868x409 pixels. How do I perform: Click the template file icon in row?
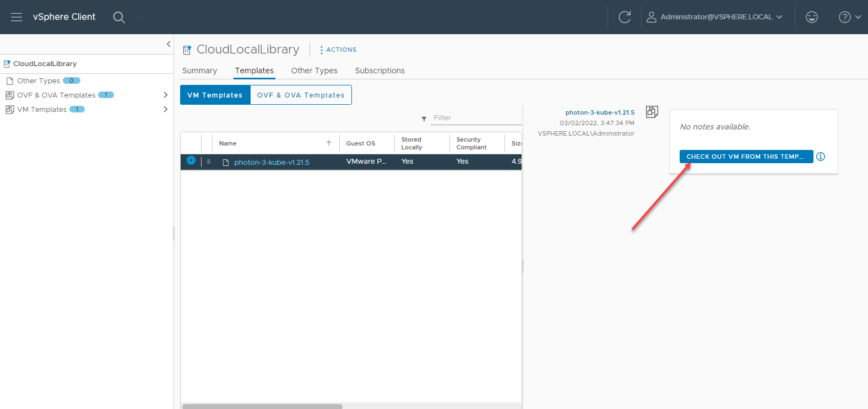point(226,163)
